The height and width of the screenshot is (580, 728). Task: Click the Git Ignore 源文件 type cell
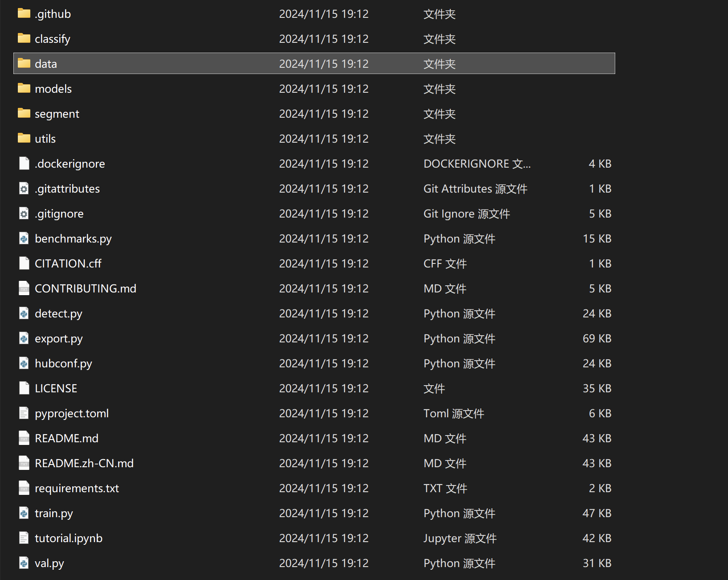point(467,214)
